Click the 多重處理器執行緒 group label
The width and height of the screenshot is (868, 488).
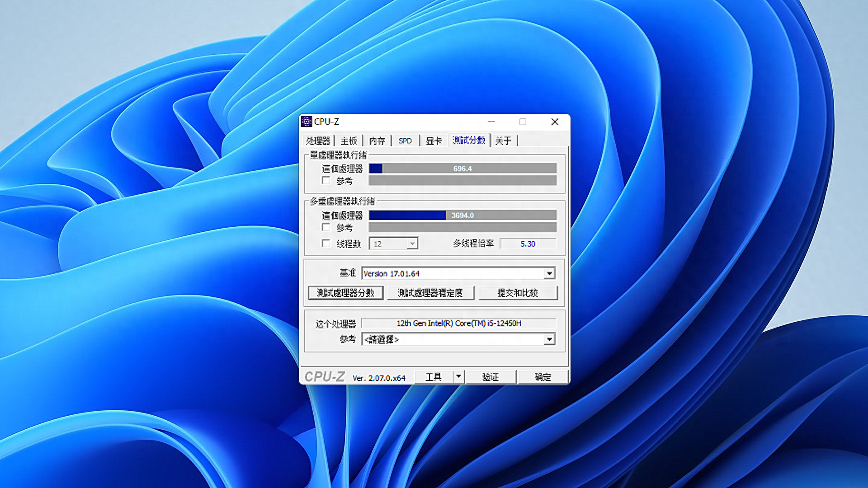click(342, 201)
